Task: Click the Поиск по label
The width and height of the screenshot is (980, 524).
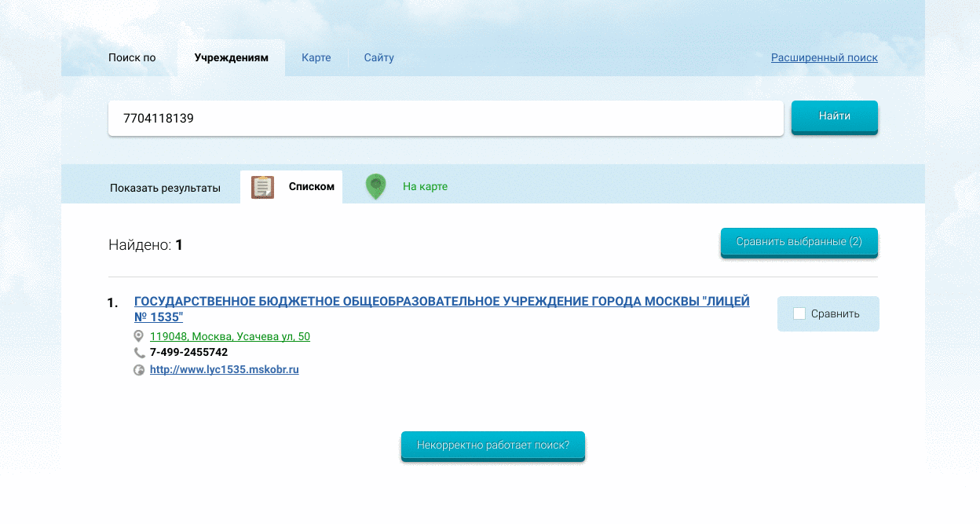Action: (132, 58)
